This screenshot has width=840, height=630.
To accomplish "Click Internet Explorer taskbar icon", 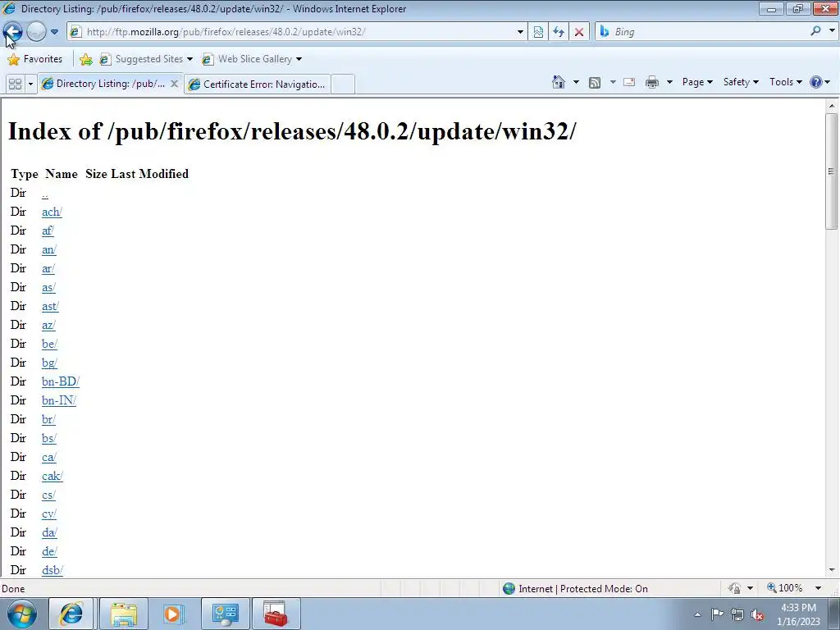I will pyautogui.click(x=71, y=614).
